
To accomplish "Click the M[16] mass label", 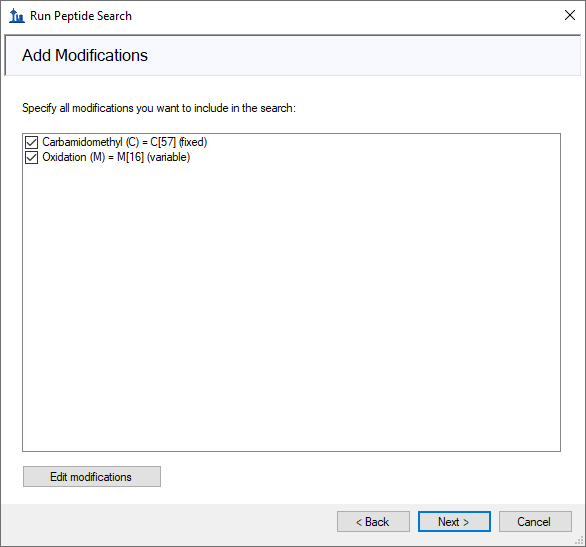I will pos(130,157).
